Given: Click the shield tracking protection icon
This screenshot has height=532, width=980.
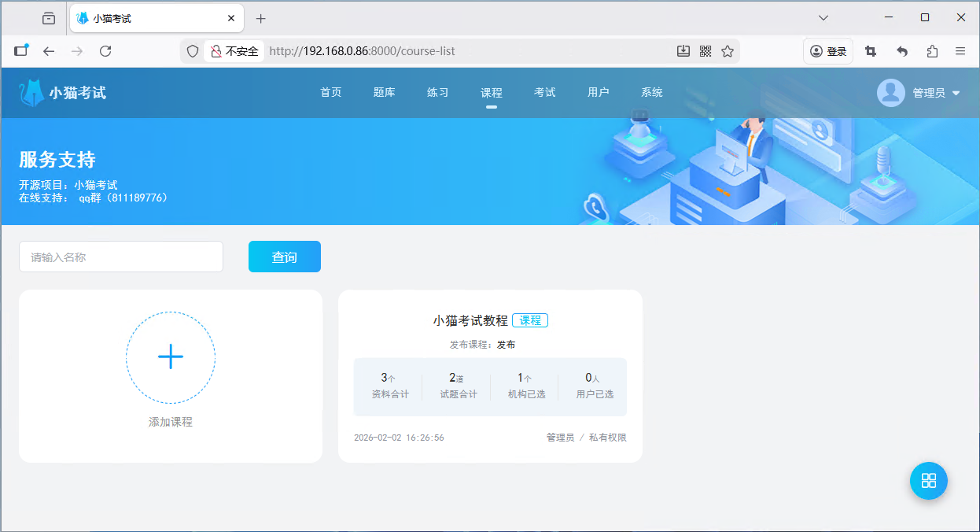Looking at the screenshot, I should (193, 51).
